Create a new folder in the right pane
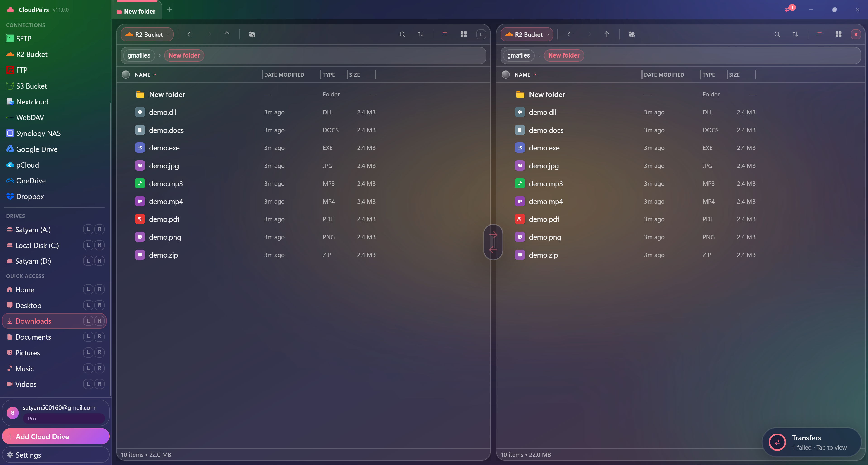868x465 pixels. [x=632, y=34]
